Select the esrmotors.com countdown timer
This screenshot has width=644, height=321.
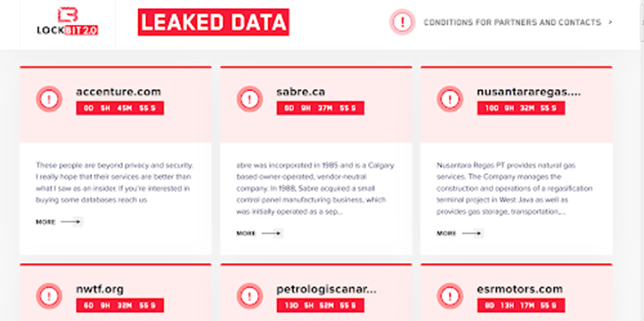pos(521,306)
